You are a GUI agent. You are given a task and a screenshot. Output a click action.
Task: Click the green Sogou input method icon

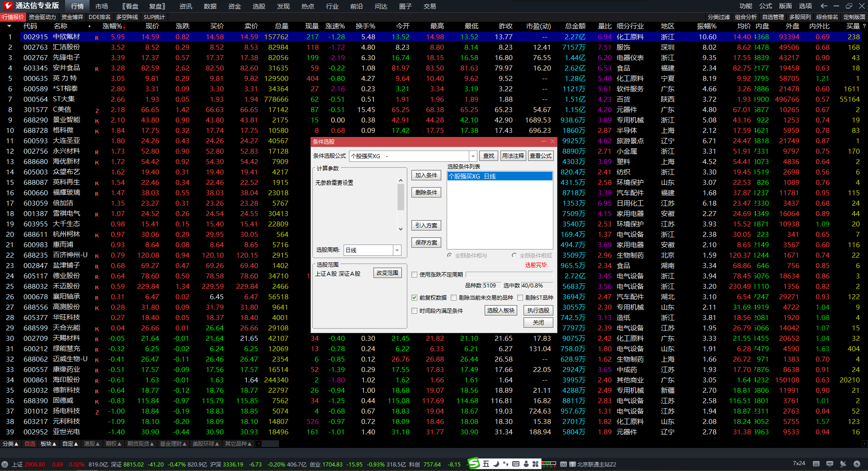point(473,463)
